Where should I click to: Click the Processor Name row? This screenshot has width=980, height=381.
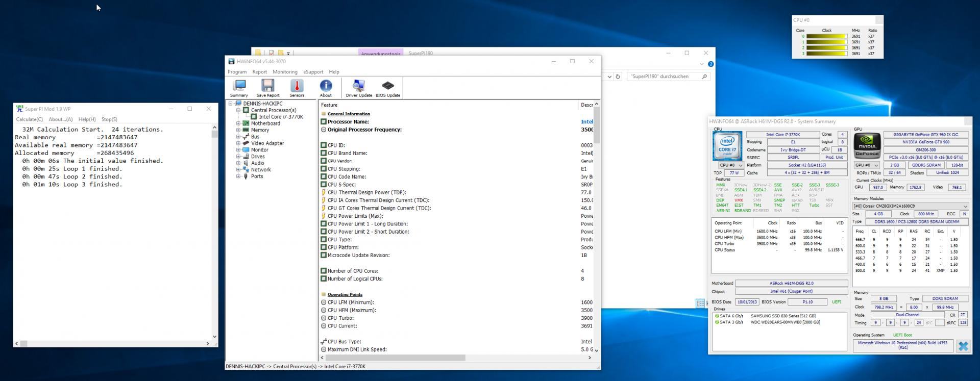(457, 121)
